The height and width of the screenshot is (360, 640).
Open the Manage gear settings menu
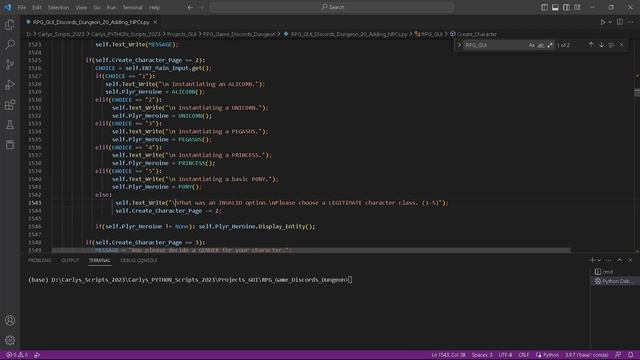pos(10,340)
